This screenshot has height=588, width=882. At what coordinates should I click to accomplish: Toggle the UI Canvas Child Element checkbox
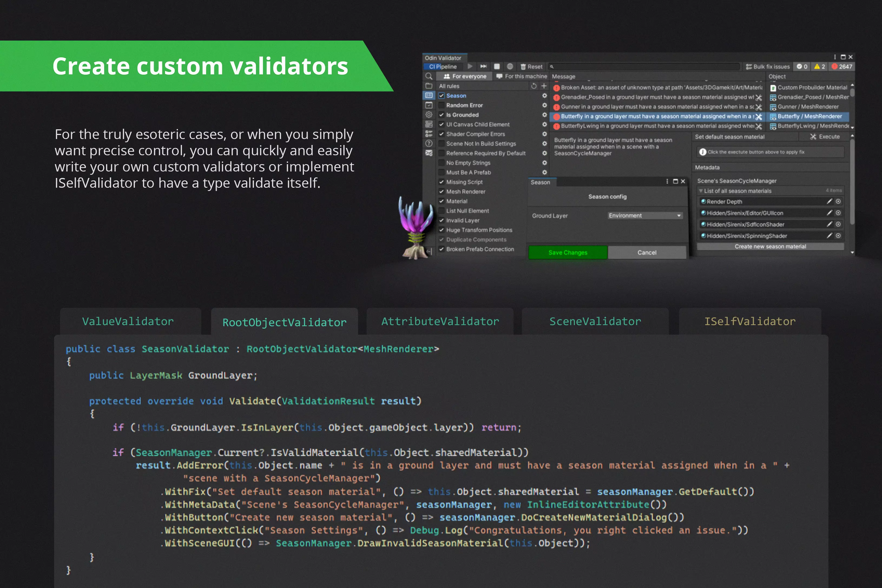[441, 124]
